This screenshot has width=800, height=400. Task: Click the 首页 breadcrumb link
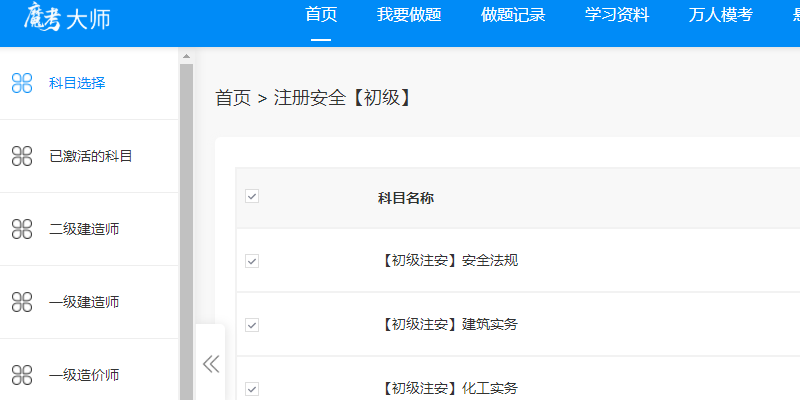click(x=233, y=97)
